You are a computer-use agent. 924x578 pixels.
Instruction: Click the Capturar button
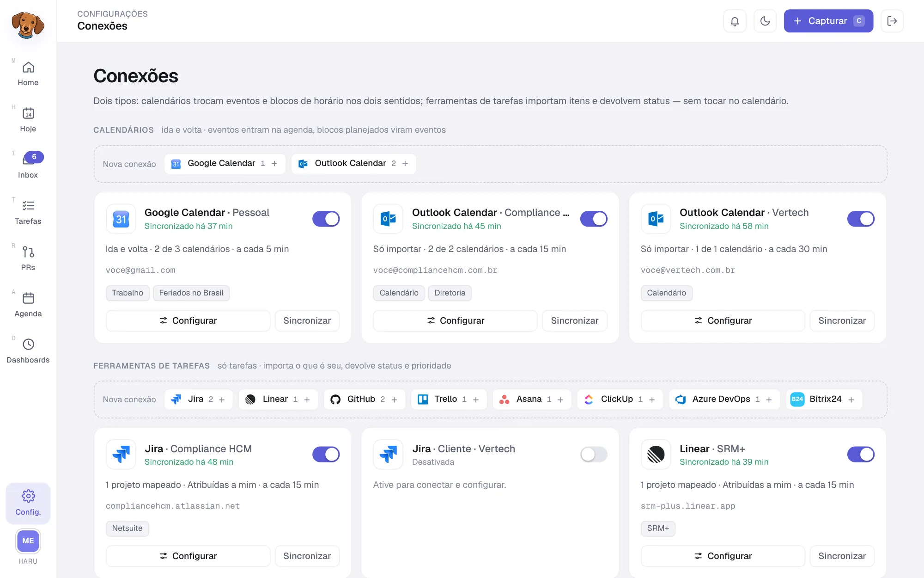coord(828,21)
